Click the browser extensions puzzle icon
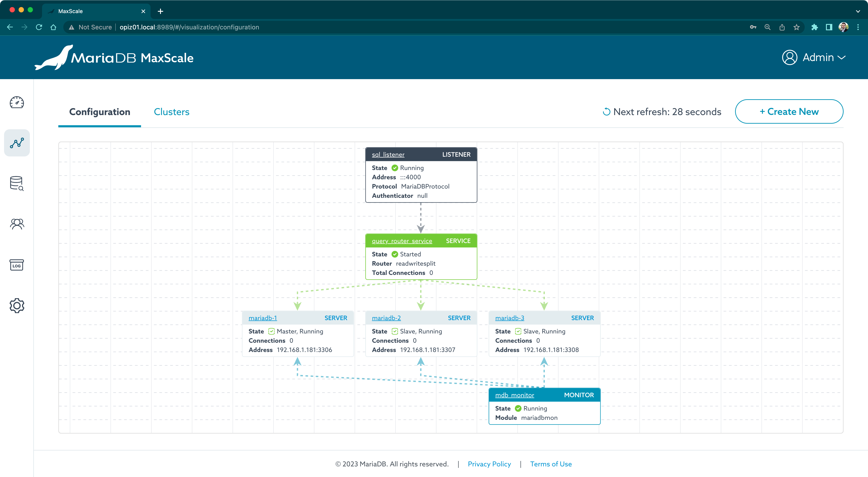Image resolution: width=868 pixels, height=477 pixels. [x=814, y=27]
